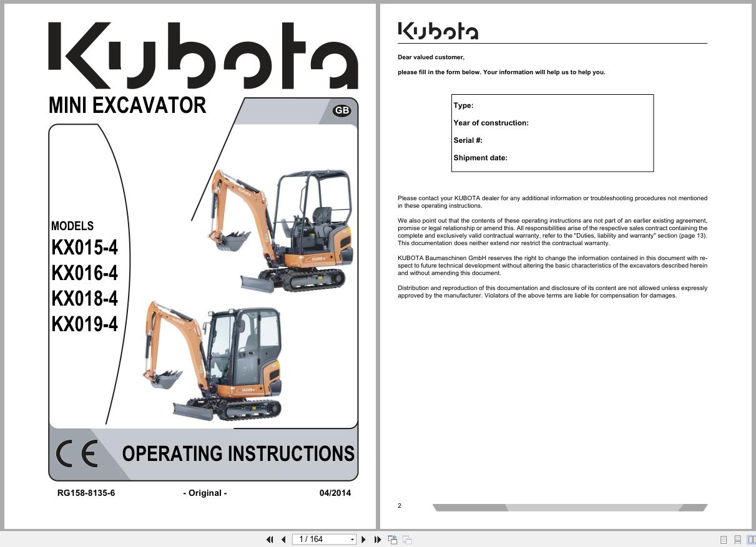Image resolution: width=756 pixels, height=547 pixels.
Task: Switch to single page layout
Action: (724, 539)
